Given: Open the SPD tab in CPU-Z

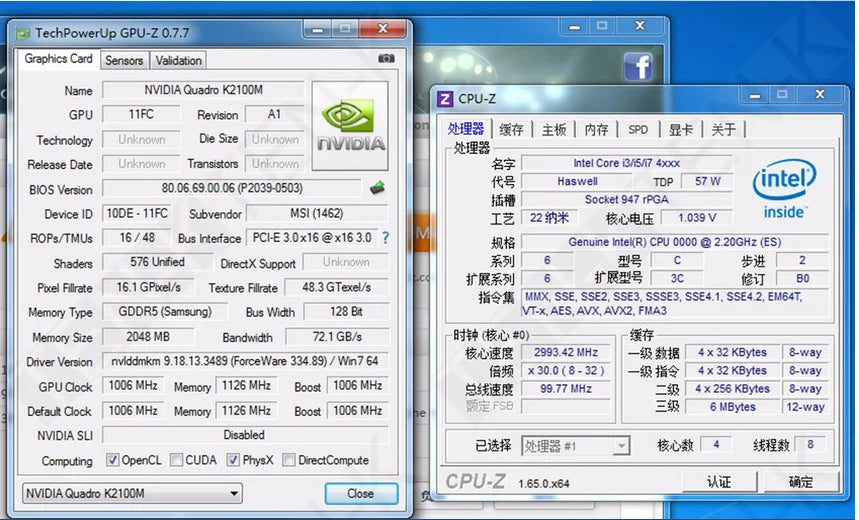Looking at the screenshot, I should (x=638, y=130).
